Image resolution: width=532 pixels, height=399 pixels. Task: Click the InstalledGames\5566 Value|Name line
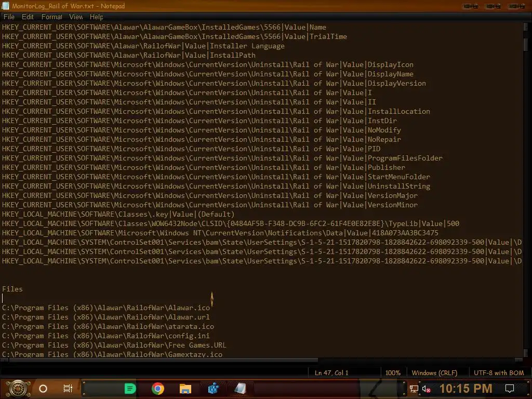(164, 27)
